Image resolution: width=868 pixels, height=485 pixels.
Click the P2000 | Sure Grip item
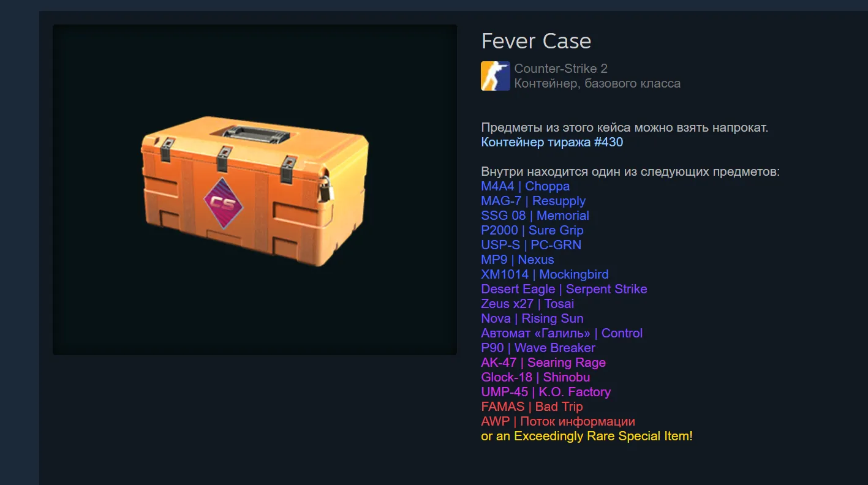click(x=532, y=230)
